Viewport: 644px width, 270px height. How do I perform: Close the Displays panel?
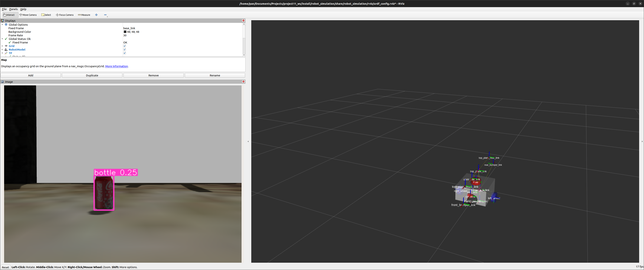click(x=243, y=21)
